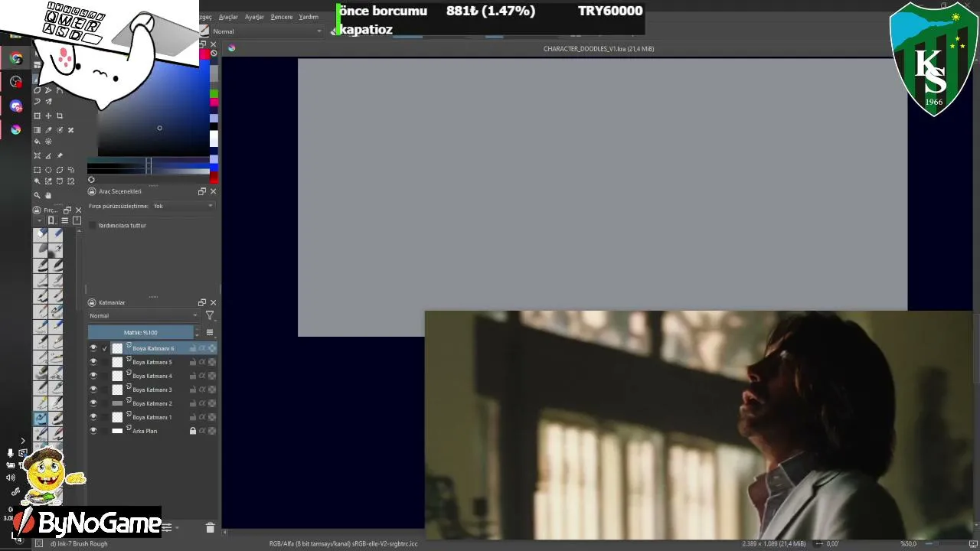Select the Freehand Selection tool
The image size is (980, 551).
71,170
